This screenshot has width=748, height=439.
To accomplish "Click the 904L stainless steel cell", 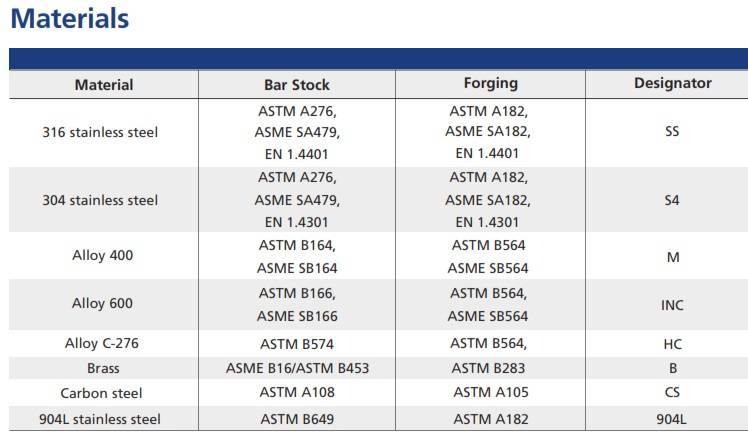I will pos(101,419).
